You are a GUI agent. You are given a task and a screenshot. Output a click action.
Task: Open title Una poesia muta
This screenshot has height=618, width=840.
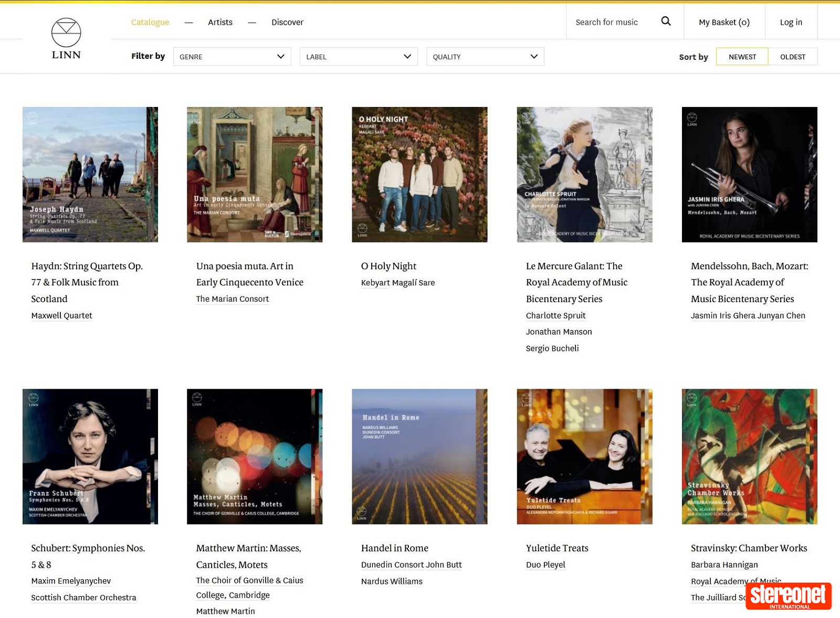(250, 274)
